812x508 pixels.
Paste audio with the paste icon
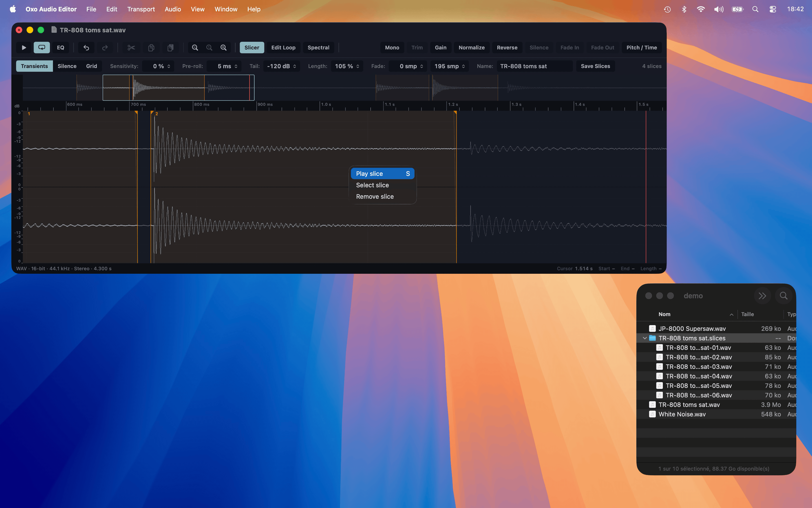[171, 47]
